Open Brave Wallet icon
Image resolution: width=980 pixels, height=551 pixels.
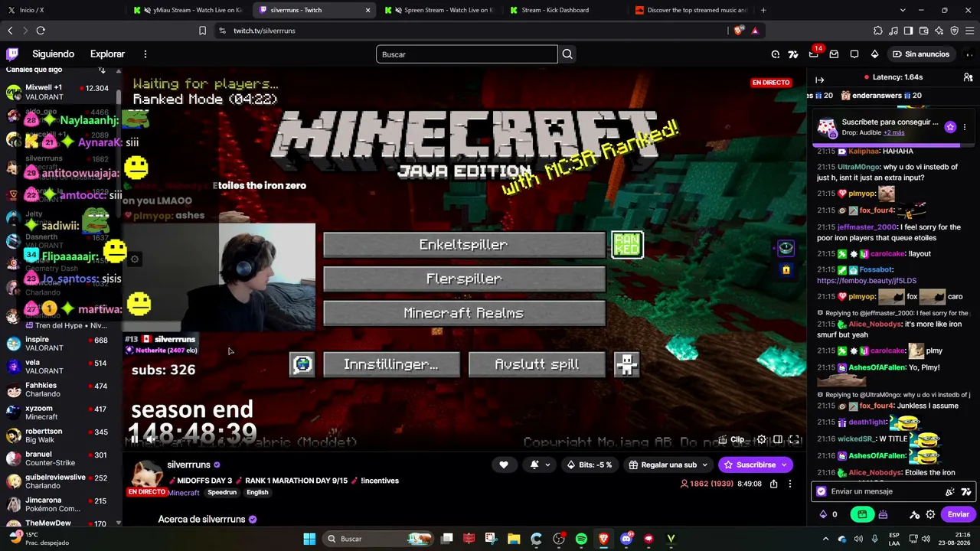pyautogui.click(x=923, y=31)
